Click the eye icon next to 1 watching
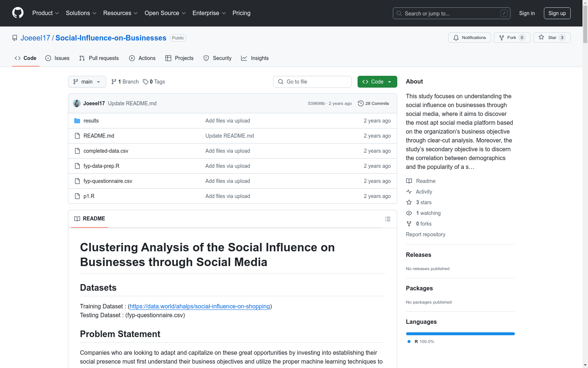 (x=409, y=213)
